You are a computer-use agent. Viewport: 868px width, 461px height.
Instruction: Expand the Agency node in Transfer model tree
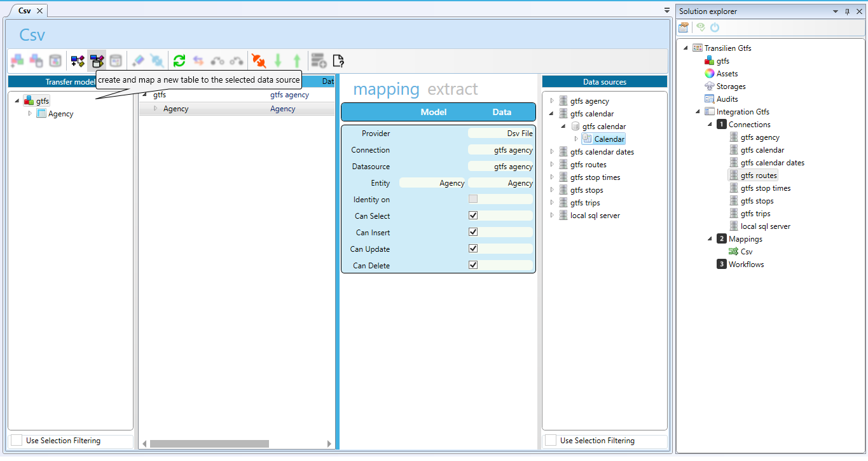pyautogui.click(x=29, y=114)
